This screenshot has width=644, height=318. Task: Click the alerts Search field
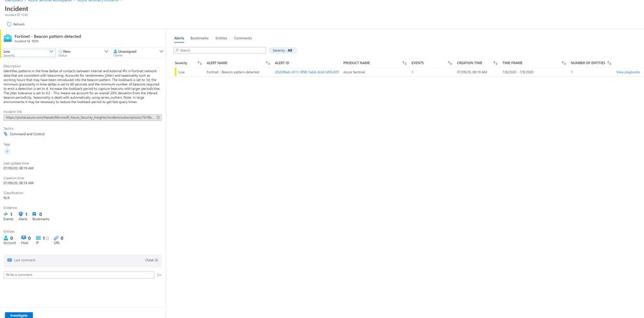coord(220,50)
